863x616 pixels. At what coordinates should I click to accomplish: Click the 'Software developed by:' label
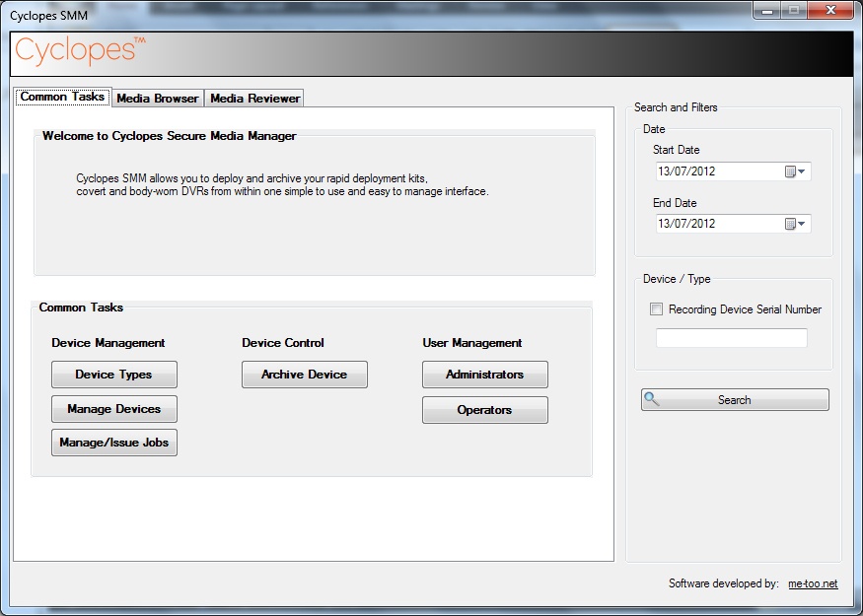point(724,583)
